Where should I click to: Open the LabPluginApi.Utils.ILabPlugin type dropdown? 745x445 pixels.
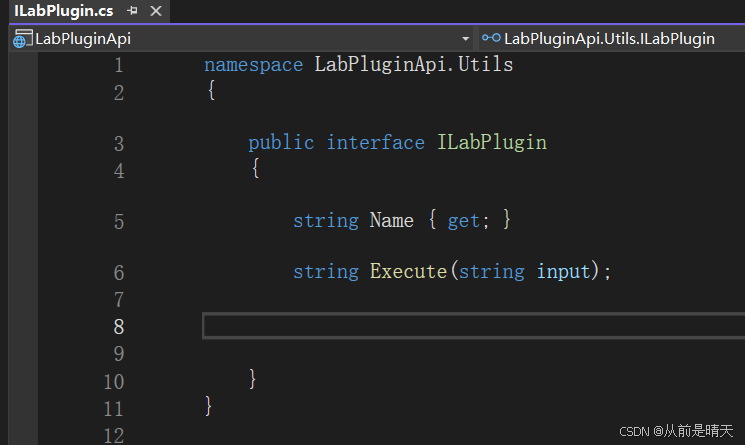(x=611, y=38)
